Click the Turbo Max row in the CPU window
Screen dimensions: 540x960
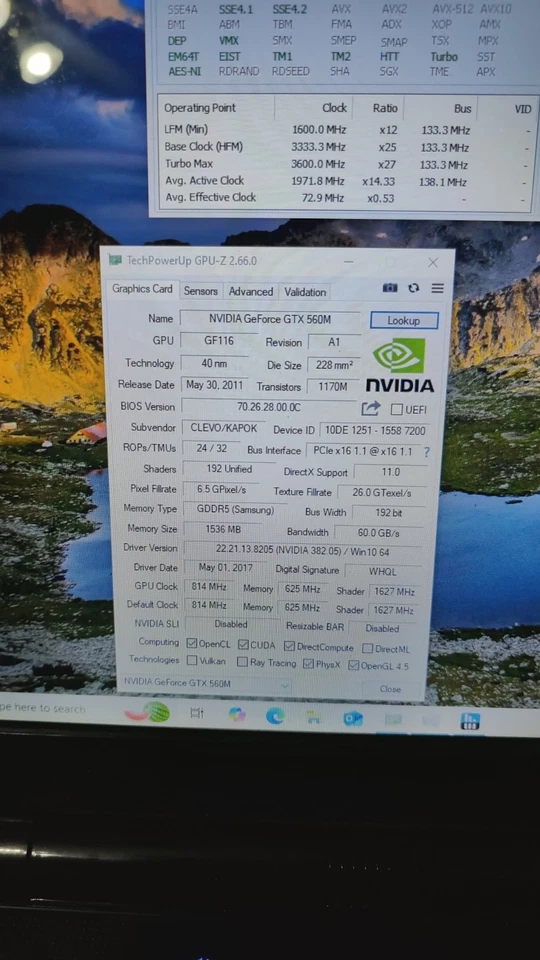coord(346,164)
